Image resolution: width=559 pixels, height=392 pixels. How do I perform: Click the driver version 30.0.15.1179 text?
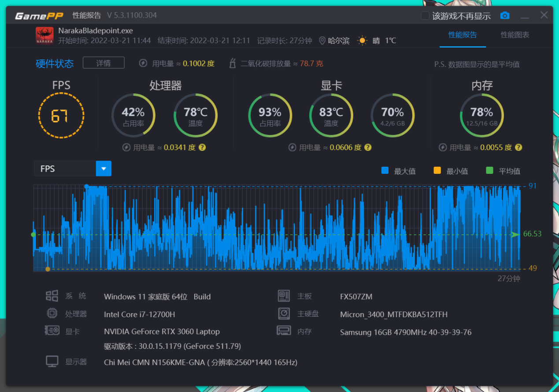[x=172, y=346]
